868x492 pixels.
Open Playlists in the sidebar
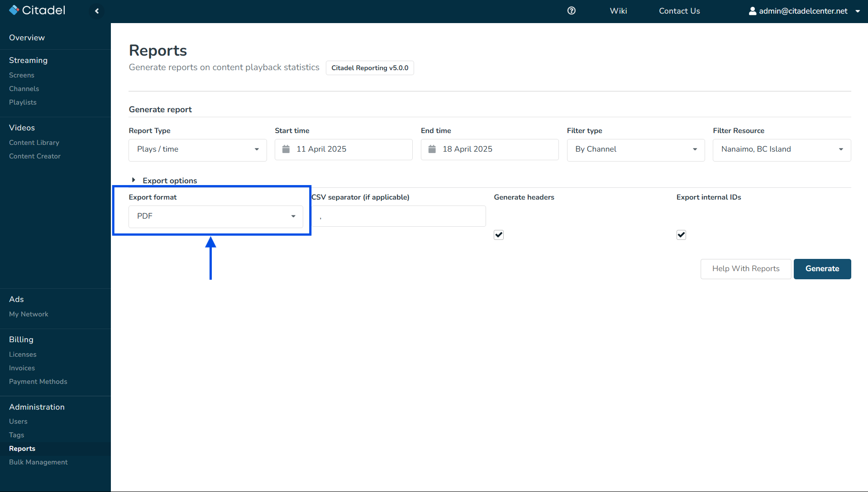click(23, 102)
